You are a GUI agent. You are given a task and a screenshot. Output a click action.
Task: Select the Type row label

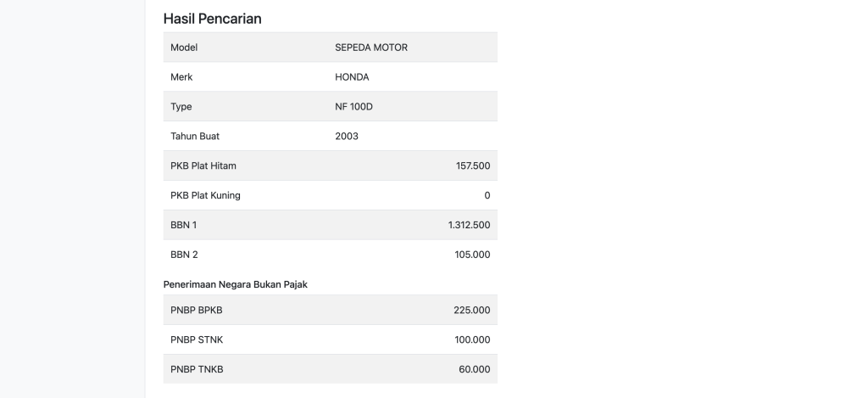coord(181,107)
